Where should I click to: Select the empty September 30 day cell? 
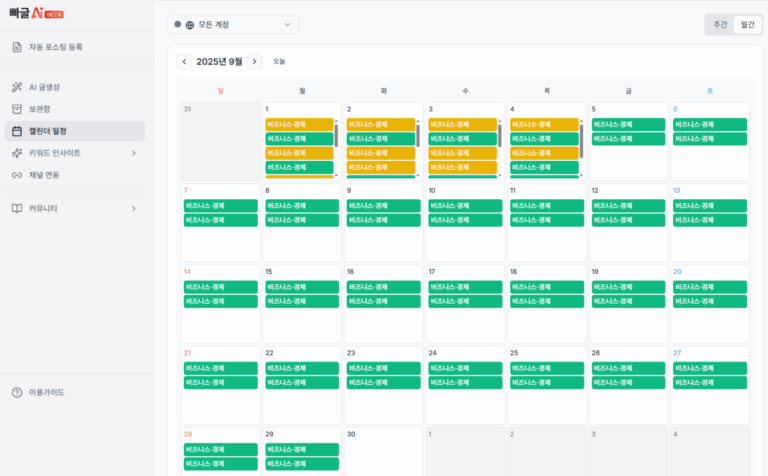(384, 452)
